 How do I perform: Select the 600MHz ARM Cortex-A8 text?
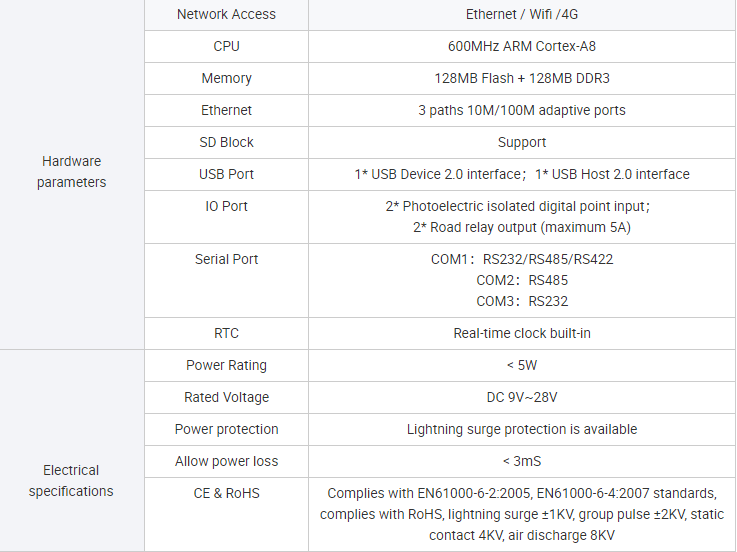click(x=522, y=46)
